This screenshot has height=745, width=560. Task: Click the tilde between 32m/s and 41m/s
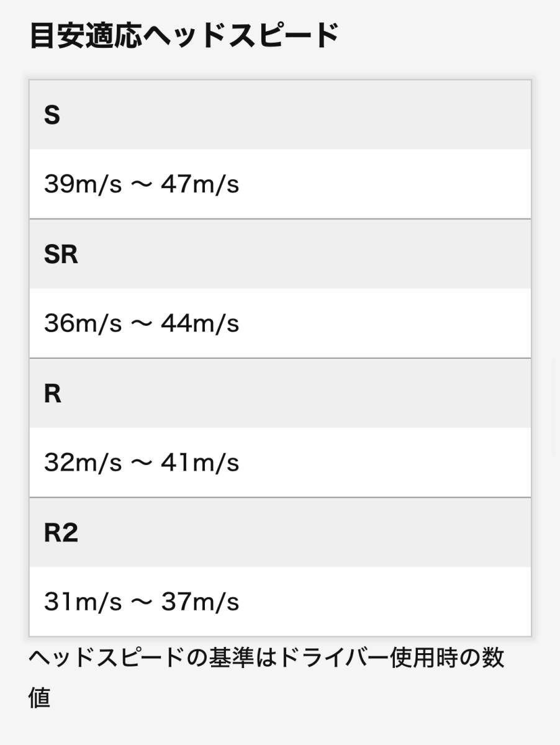[x=141, y=463]
